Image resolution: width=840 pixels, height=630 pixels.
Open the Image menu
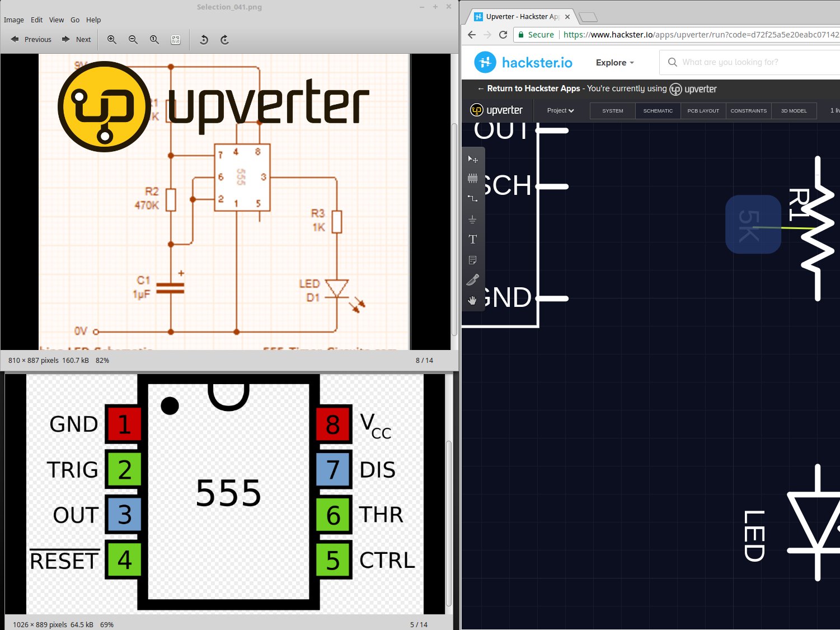click(x=14, y=20)
